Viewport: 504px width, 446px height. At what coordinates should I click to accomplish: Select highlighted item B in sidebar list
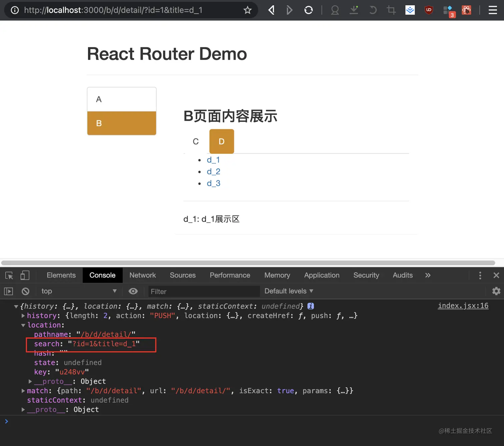pyautogui.click(x=122, y=123)
